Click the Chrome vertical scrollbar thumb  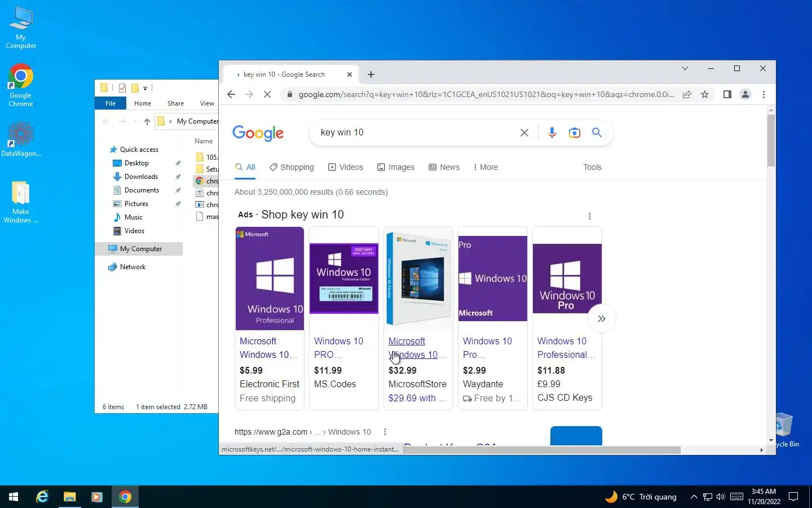pyautogui.click(x=771, y=140)
